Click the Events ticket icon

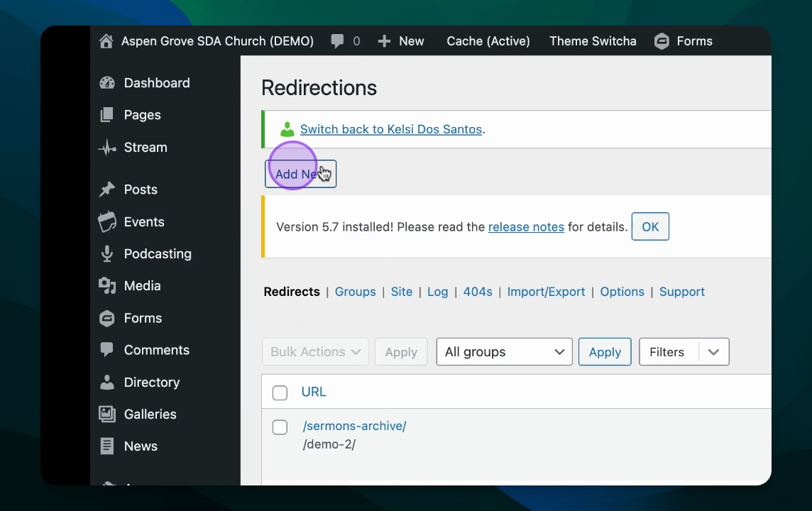pyautogui.click(x=107, y=221)
